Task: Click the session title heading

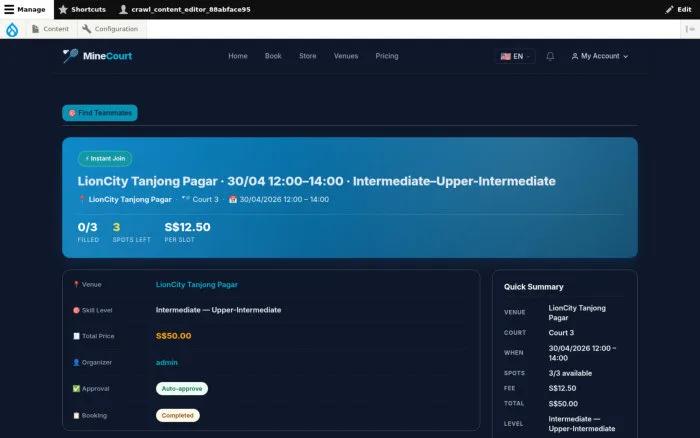Action: (317, 181)
